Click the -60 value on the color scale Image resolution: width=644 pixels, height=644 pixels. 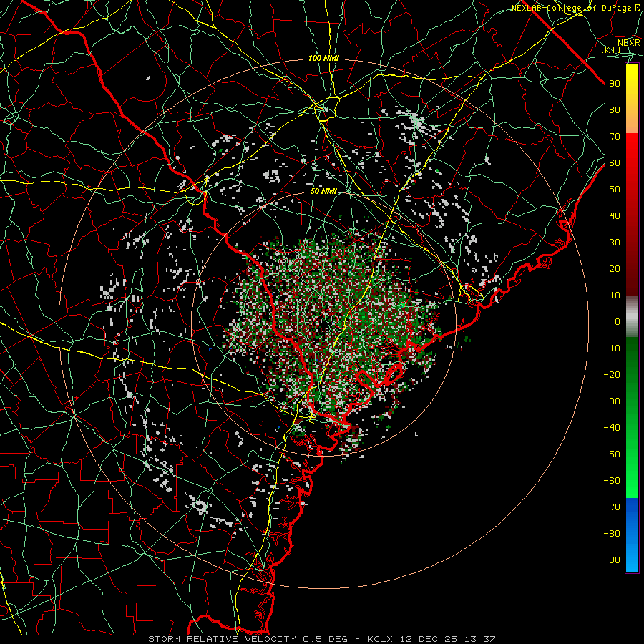point(612,481)
